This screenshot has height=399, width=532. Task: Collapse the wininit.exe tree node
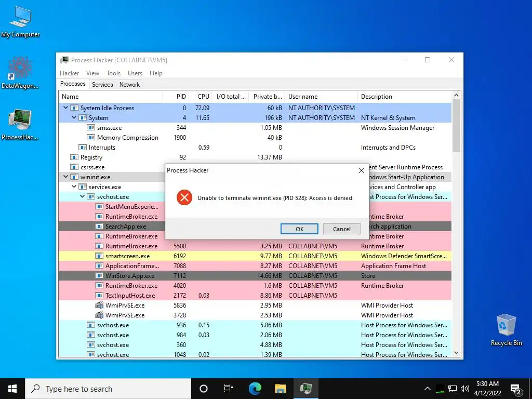[66, 177]
